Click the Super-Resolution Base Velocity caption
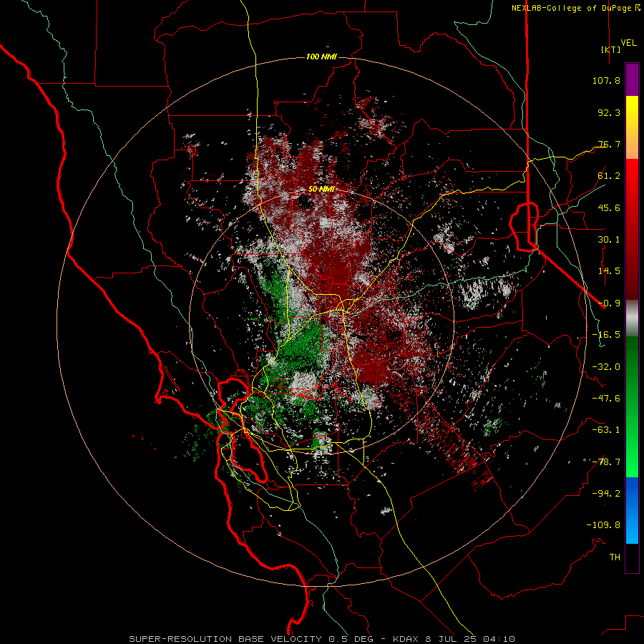The width and height of the screenshot is (644, 644). click(321, 639)
